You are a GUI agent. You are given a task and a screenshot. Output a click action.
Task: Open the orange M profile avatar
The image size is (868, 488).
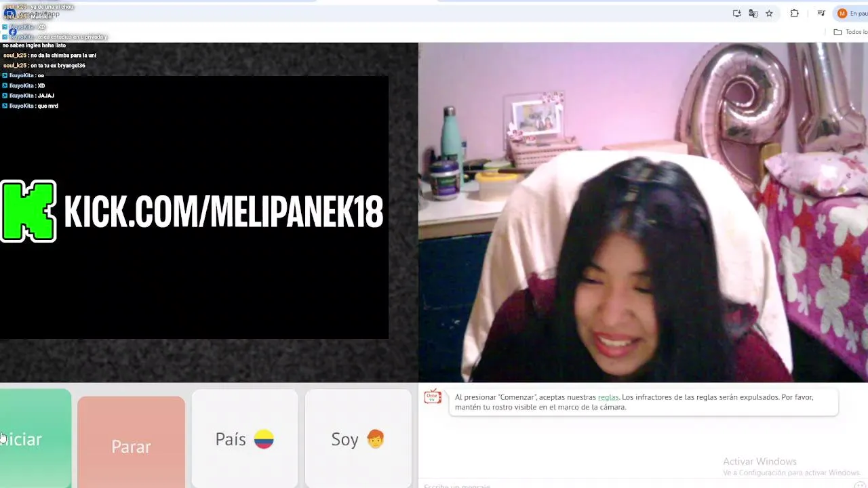click(x=842, y=13)
